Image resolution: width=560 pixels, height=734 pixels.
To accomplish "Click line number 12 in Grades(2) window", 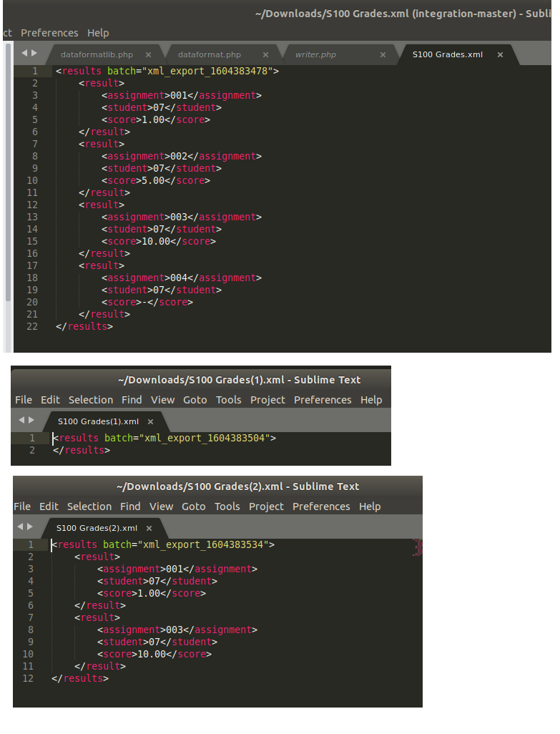I will coord(28,679).
